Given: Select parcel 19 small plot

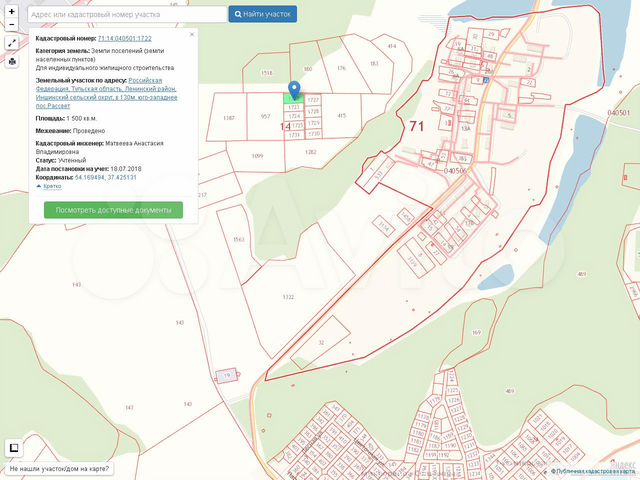Looking at the screenshot, I should pos(227,375).
